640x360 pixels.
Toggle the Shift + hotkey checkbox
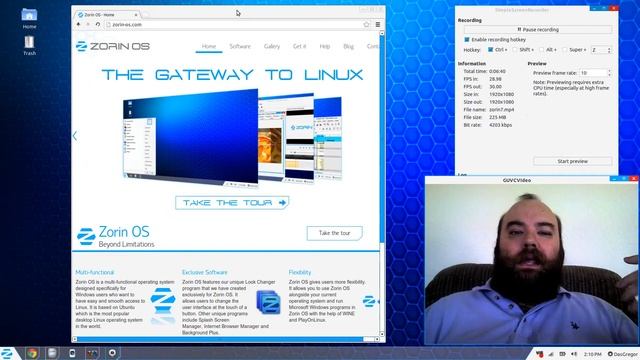[515, 49]
